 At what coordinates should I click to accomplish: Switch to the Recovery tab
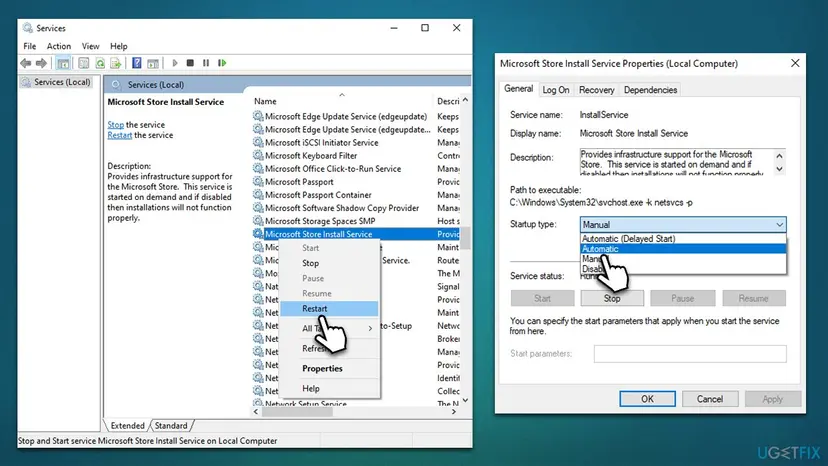click(597, 90)
